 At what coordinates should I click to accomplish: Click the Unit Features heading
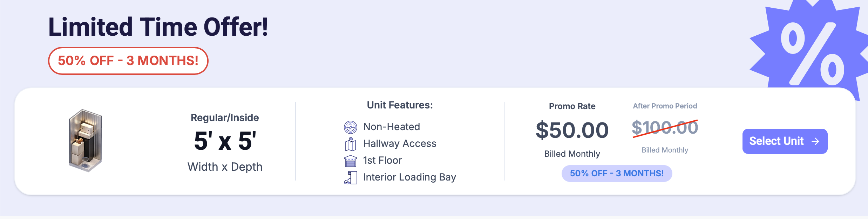[x=400, y=105]
